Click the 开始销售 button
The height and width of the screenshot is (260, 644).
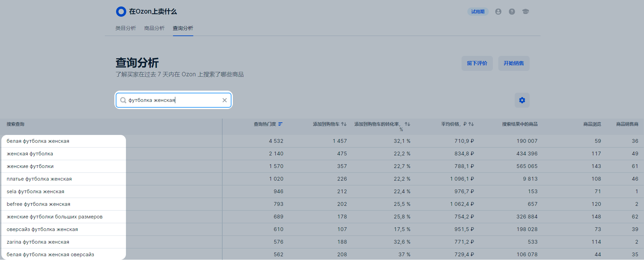point(514,63)
